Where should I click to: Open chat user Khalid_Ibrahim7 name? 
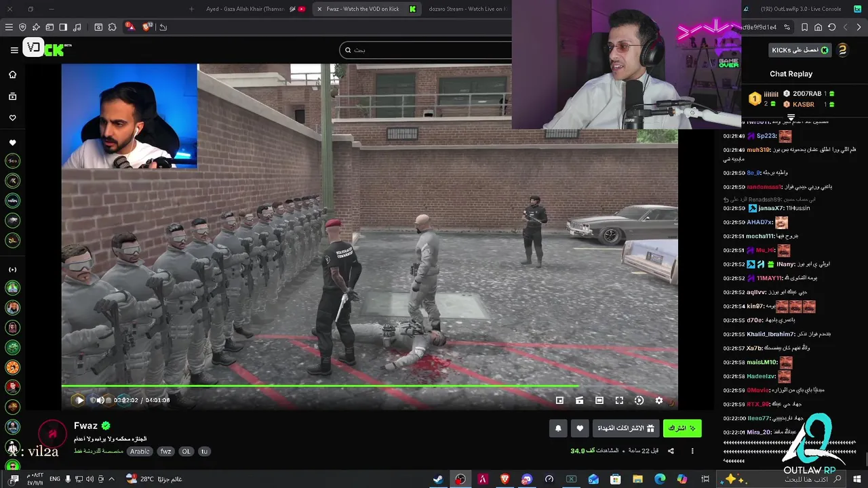[x=770, y=334]
